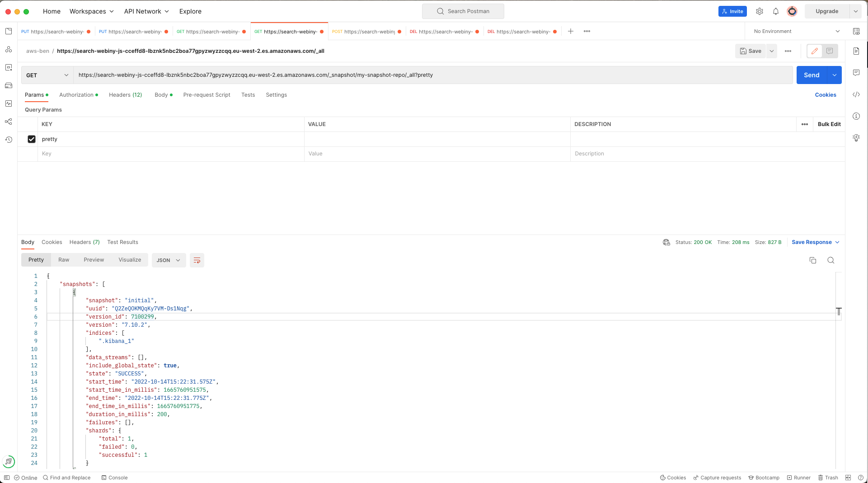Toggle word wrap in the response viewer
The height and width of the screenshot is (483, 868).
197,260
